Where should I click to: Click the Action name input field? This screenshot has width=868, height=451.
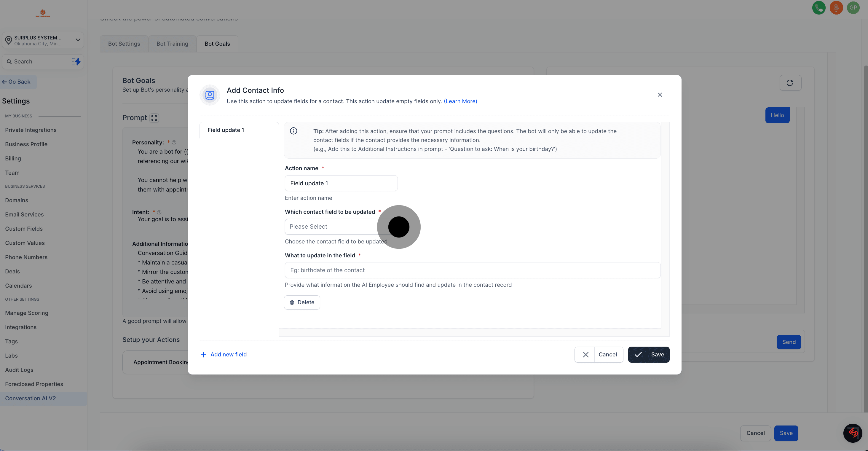341,183
